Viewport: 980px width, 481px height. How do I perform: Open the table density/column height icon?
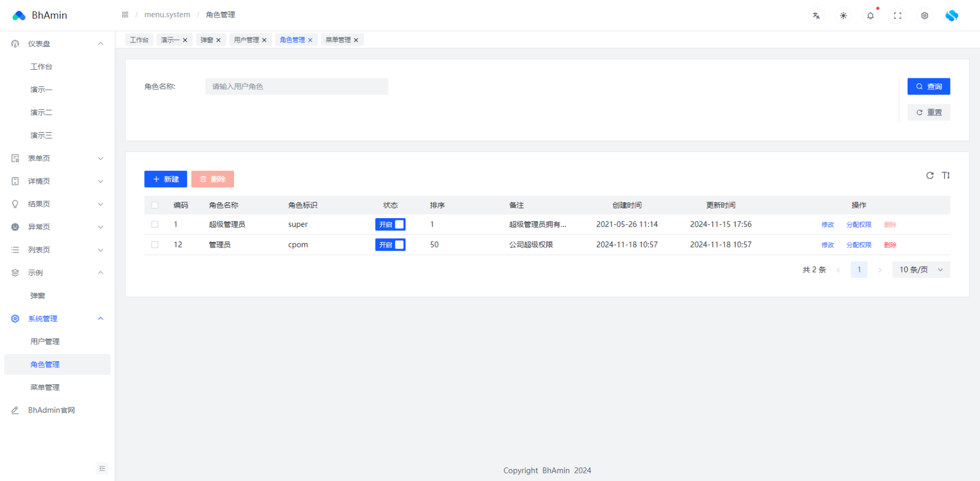point(946,175)
